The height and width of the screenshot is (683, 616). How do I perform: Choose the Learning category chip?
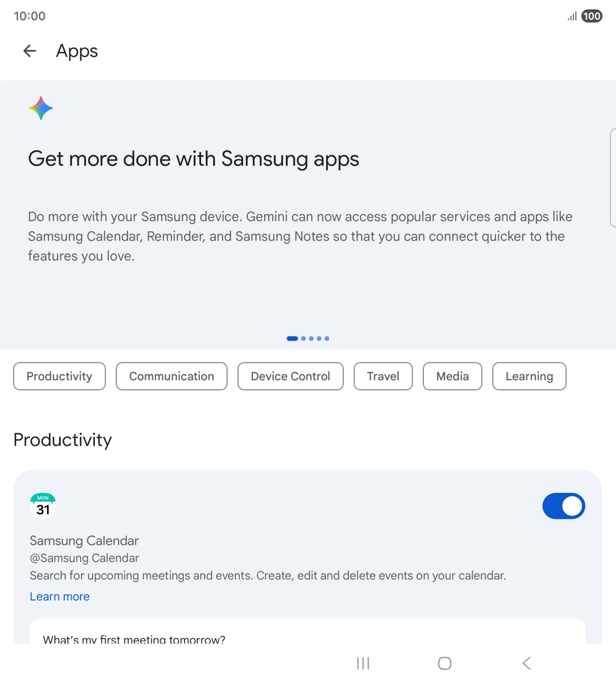529,376
